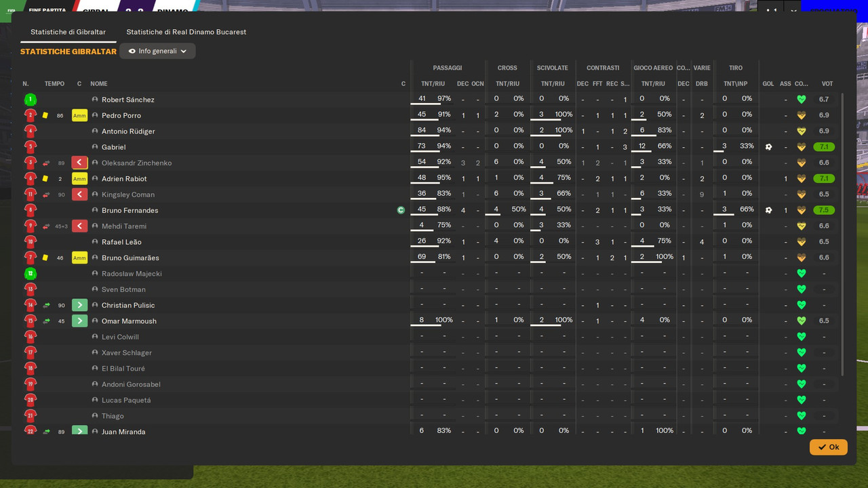The width and height of the screenshot is (868, 488).
Task: Click Antonio Rüdiger condition heart icon
Action: (802, 131)
